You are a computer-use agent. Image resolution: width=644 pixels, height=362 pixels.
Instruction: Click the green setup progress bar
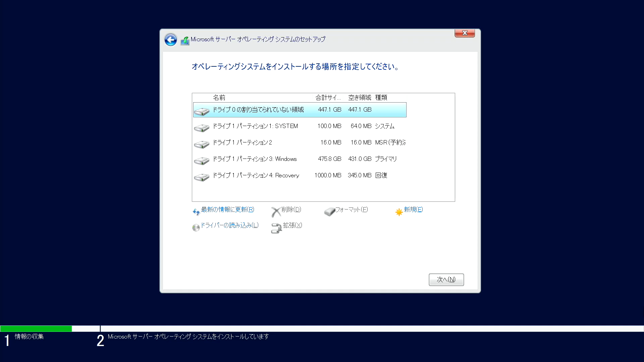click(x=36, y=328)
